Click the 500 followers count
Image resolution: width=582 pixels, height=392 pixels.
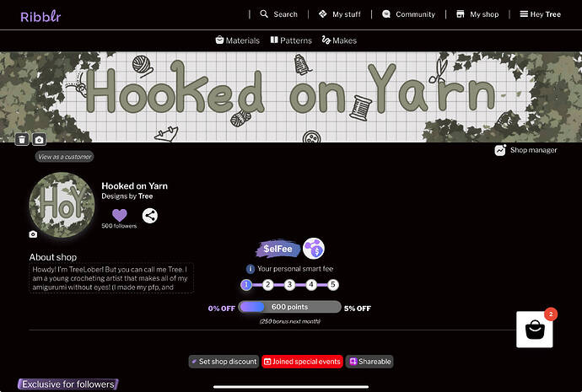[119, 226]
